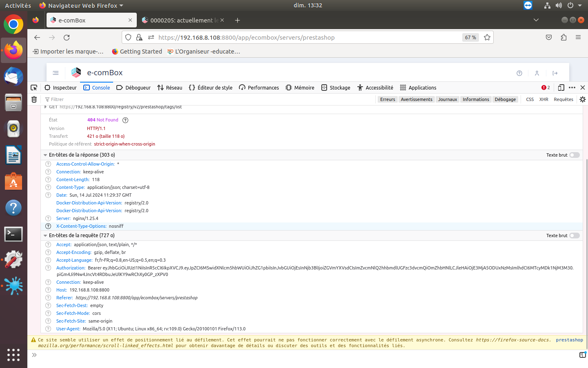The height and width of the screenshot is (368, 588).
Task: Launch the Terminal from the dock
Action: click(x=13, y=234)
